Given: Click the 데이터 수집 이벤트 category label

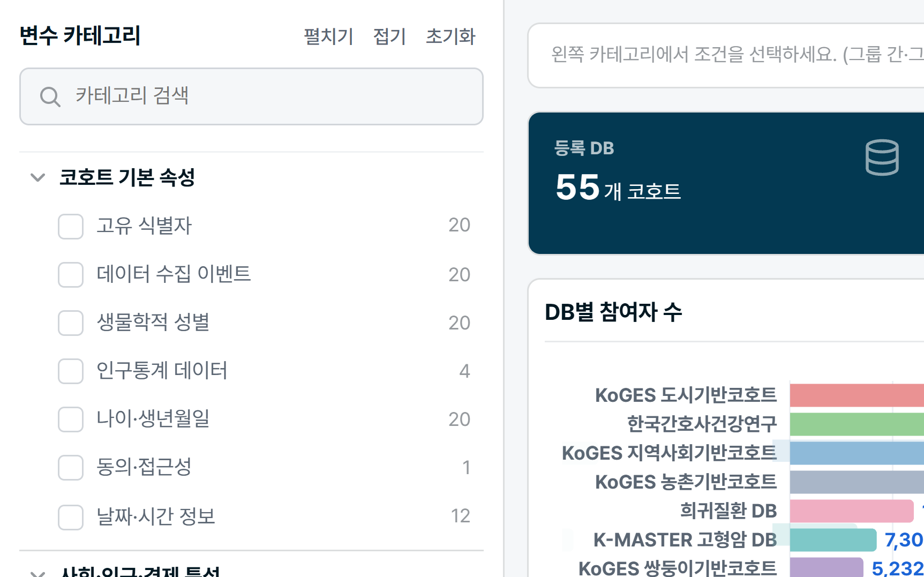Looking at the screenshot, I should [x=174, y=274].
